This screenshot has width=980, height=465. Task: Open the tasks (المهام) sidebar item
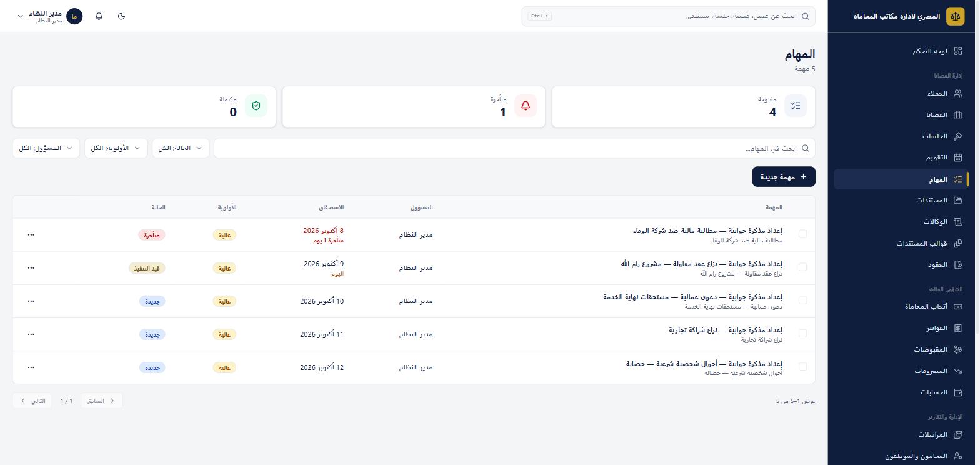pyautogui.click(x=901, y=179)
